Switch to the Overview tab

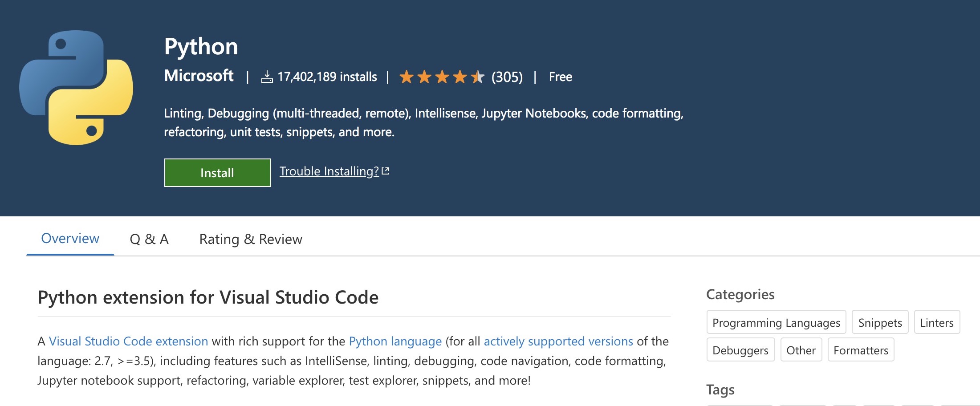click(70, 239)
